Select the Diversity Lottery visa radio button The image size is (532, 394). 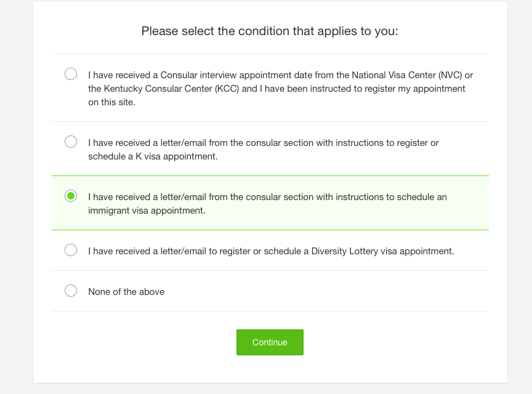tap(71, 250)
